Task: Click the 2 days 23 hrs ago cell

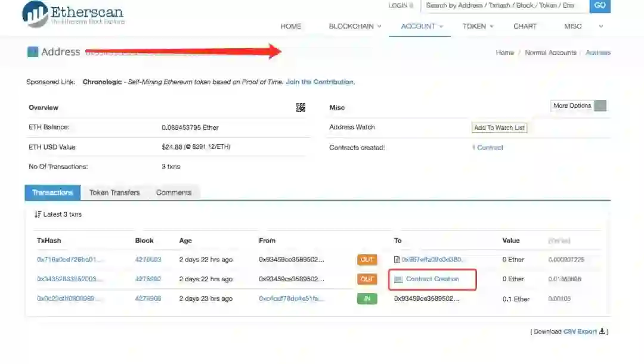Action: [206, 298]
